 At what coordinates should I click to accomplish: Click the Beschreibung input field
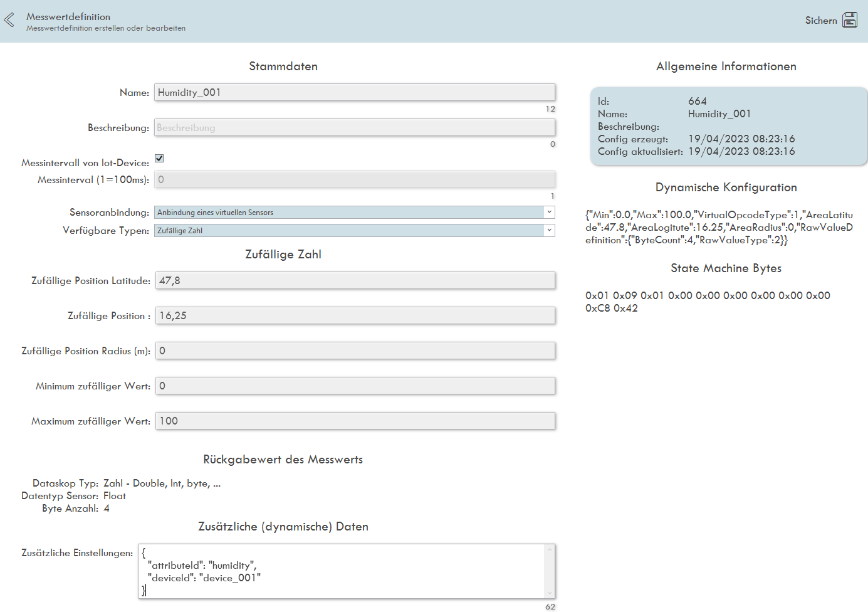[x=355, y=127]
